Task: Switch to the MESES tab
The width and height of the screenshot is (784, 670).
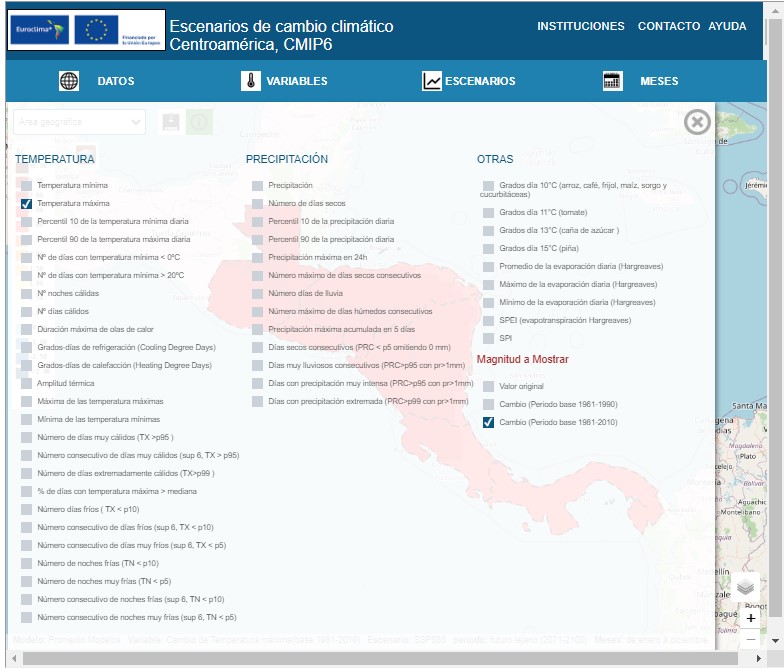Action: 659,82
